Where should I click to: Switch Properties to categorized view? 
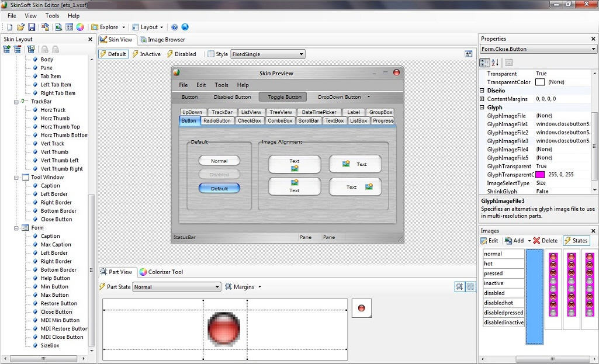(x=484, y=63)
